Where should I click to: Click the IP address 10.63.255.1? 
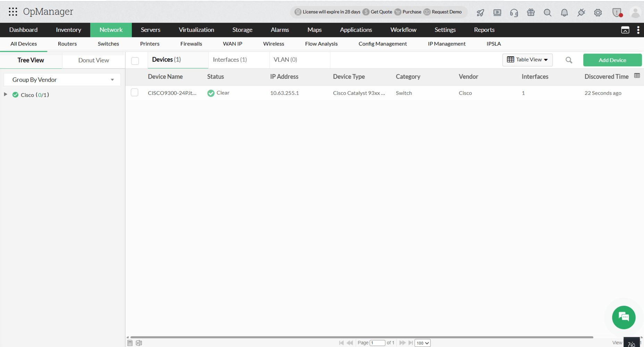click(x=284, y=93)
